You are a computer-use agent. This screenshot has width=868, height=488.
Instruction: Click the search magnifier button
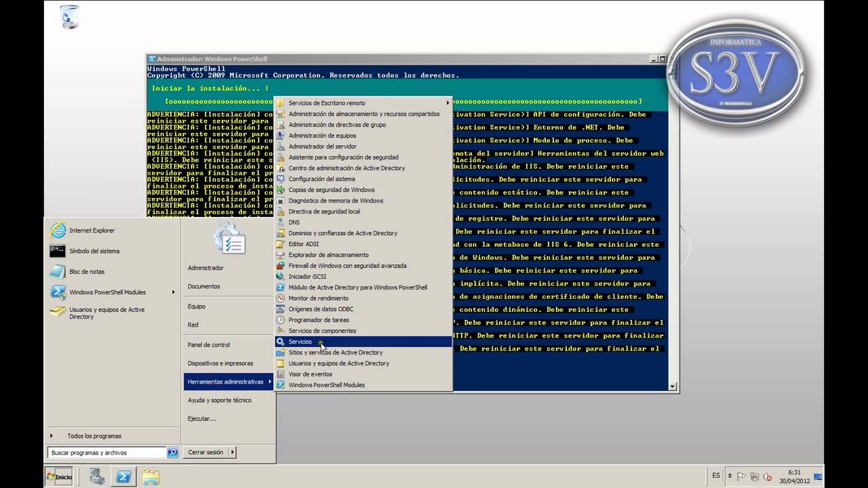pos(172,452)
